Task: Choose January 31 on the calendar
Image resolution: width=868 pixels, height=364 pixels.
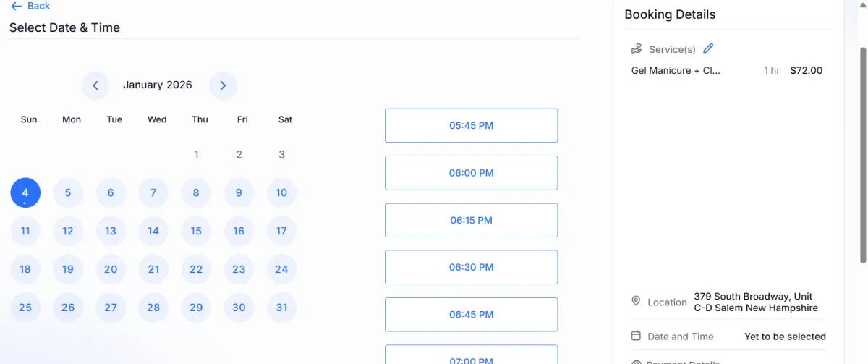Action: point(281,308)
